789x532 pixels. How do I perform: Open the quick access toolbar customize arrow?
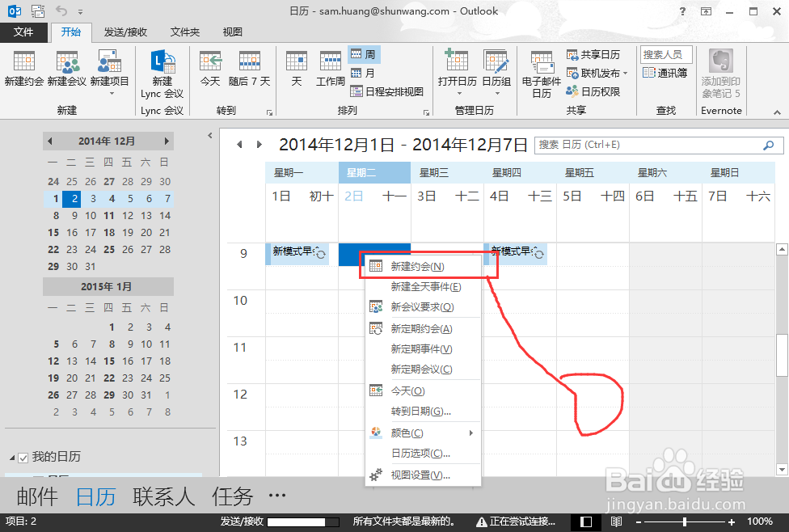pyautogui.click(x=81, y=11)
